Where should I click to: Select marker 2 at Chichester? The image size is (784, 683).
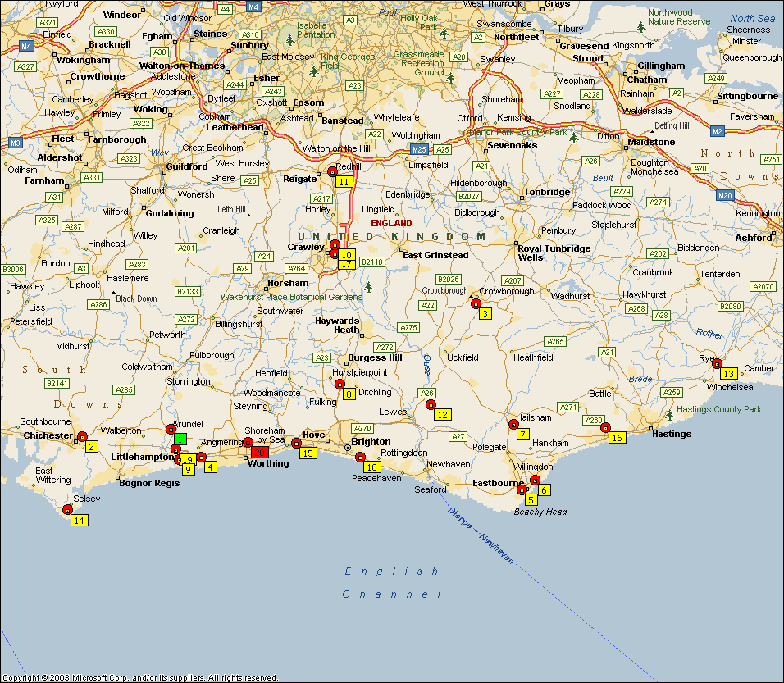tap(92, 447)
